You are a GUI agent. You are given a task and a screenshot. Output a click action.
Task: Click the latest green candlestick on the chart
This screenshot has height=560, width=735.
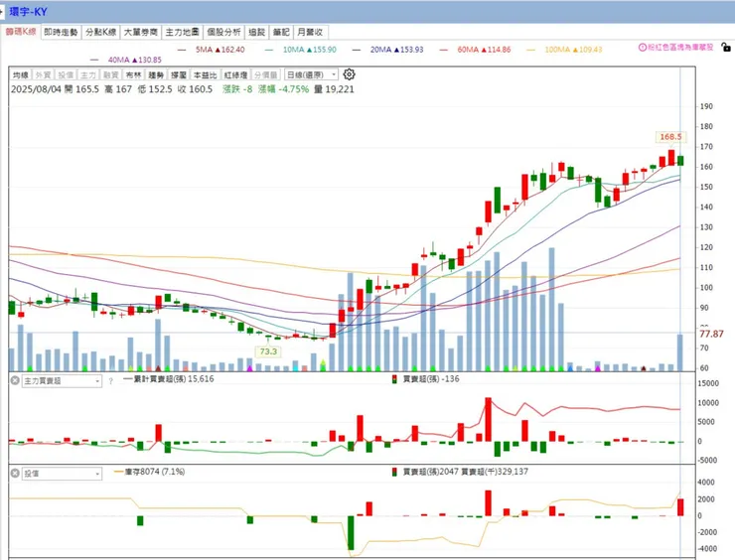(680, 161)
